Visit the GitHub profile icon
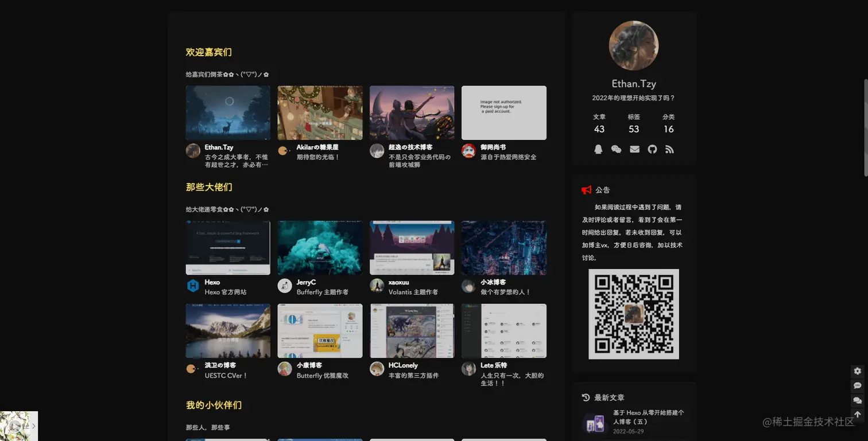This screenshot has height=441, width=868. (652, 149)
